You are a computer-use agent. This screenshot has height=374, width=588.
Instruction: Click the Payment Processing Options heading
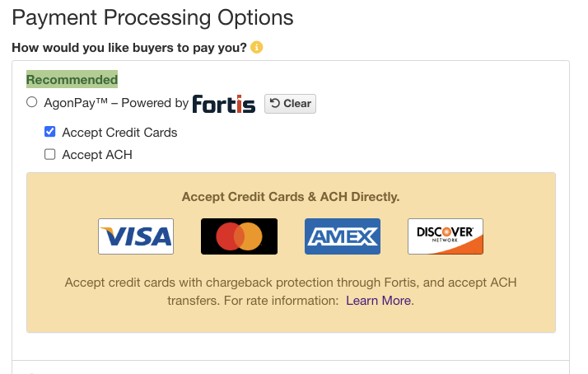pos(152,17)
